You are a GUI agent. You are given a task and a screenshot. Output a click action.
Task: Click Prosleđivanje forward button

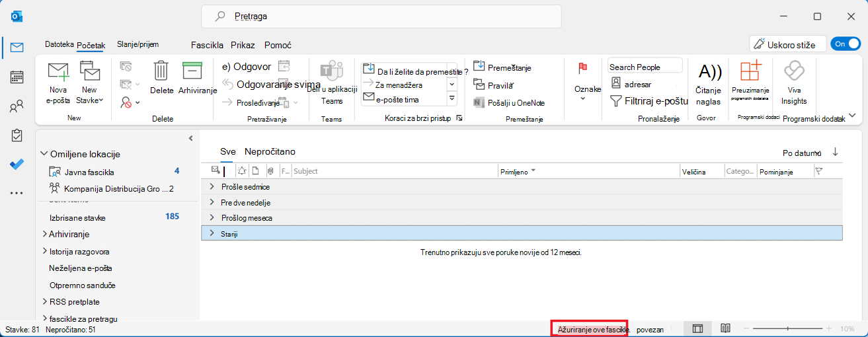pos(251,102)
